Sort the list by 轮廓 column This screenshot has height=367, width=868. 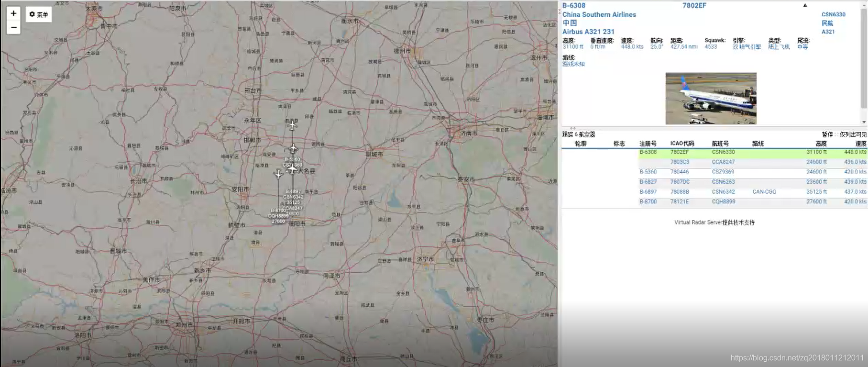tap(581, 144)
